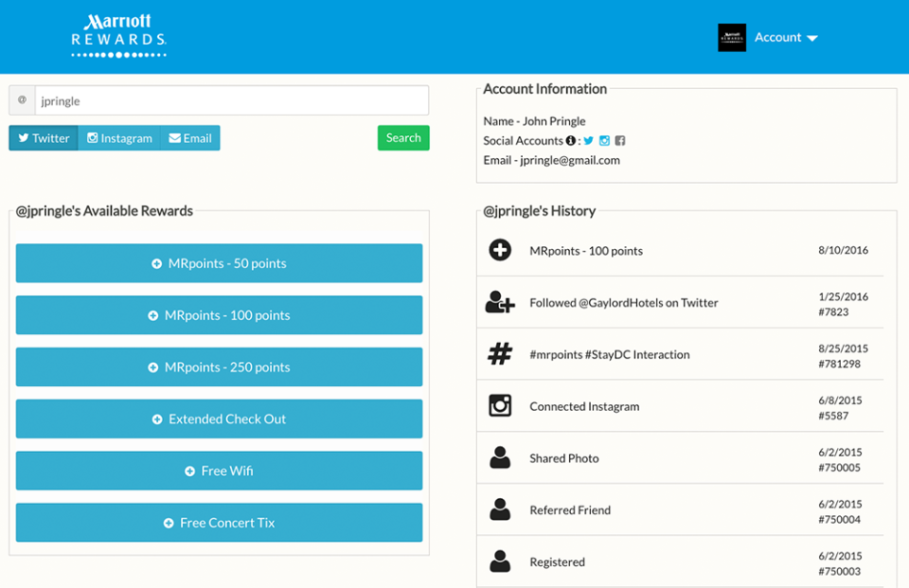Select 'Followed @GaylordHotels on Twitter' entry

coord(624,303)
